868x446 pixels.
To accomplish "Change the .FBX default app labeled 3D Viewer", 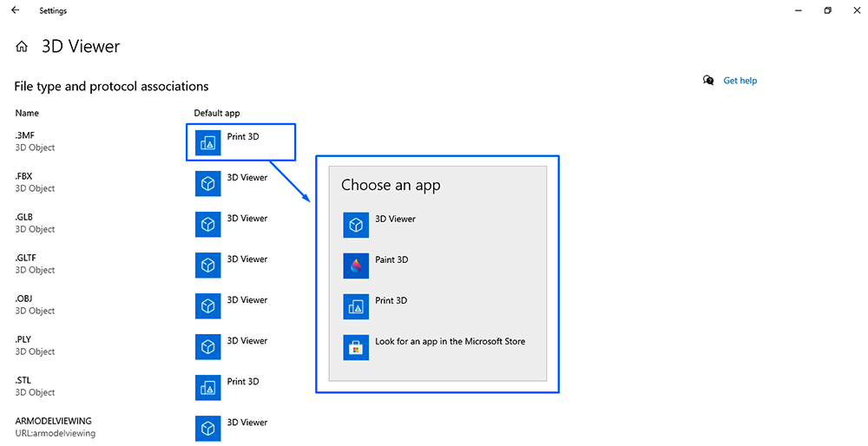I will click(247, 178).
